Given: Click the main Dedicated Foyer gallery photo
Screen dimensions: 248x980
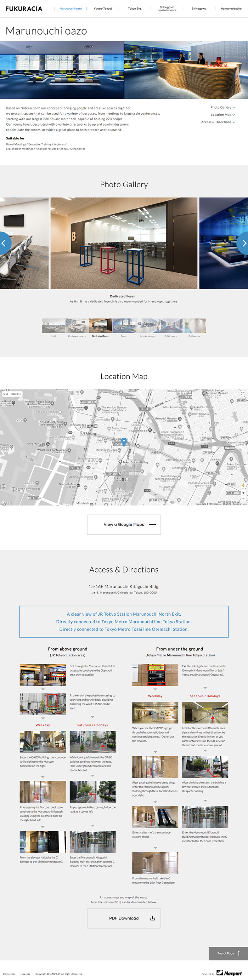Looking at the screenshot, I should (x=124, y=243).
